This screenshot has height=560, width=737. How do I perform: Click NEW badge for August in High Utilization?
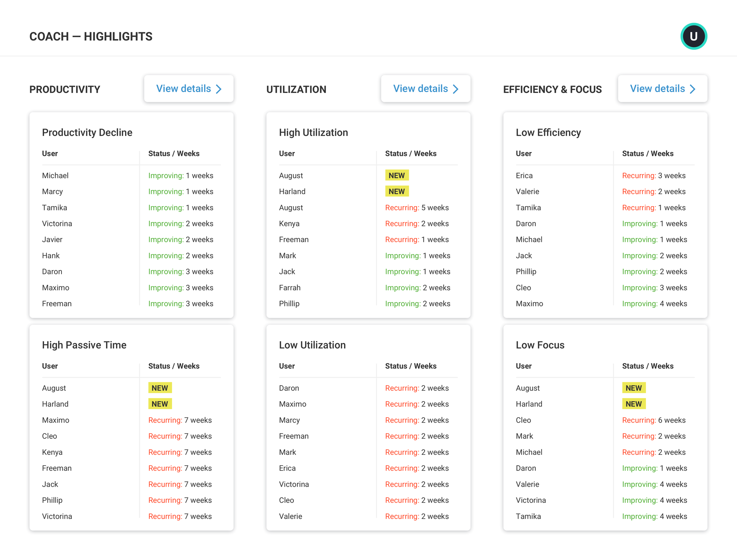397,175
